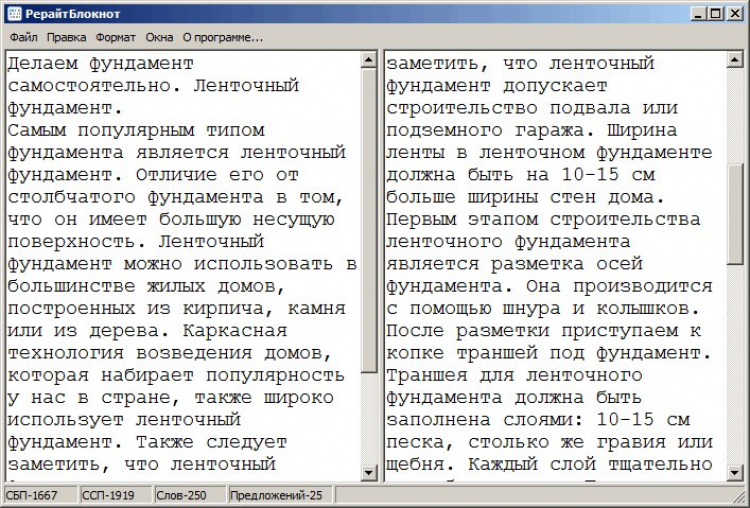Click line 'Самым популярным типом' in left pane
Image resolution: width=750 pixels, height=508 pixels.
[x=136, y=131]
